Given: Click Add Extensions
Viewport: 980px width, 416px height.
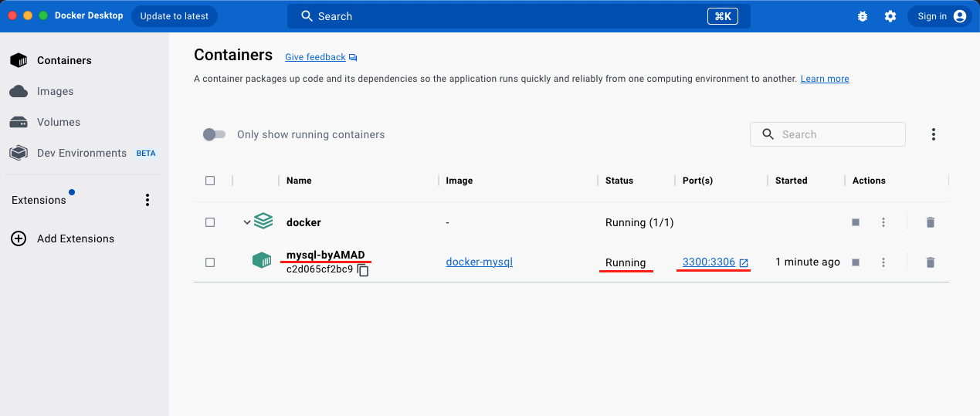Looking at the screenshot, I should 75,238.
